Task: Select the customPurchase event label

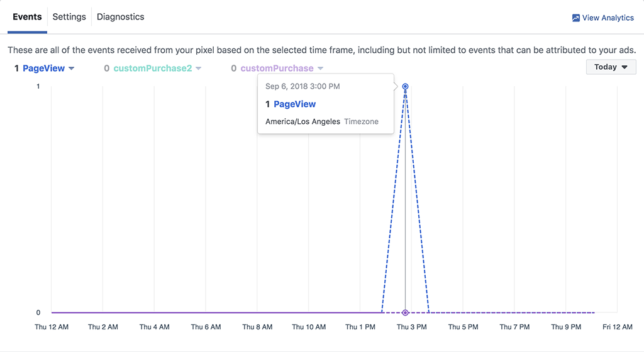Action: (277, 68)
